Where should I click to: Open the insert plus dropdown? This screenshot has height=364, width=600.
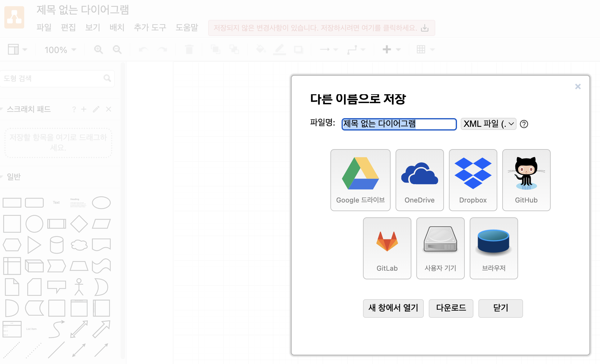point(392,49)
